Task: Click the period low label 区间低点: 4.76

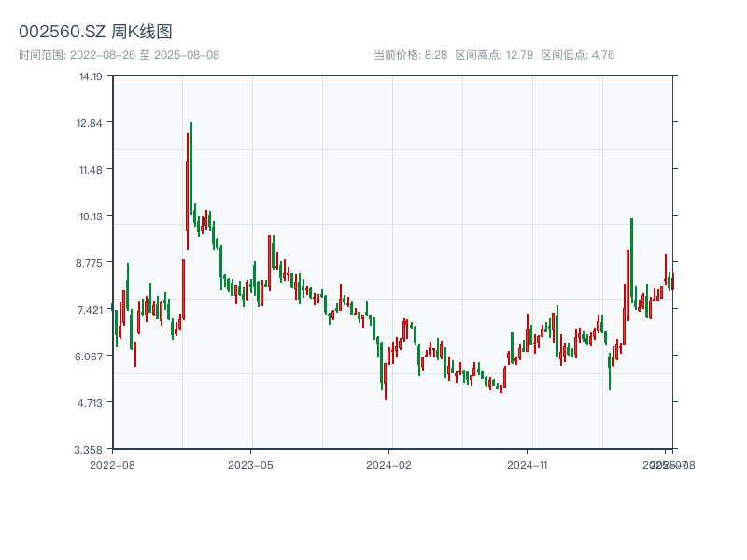Action: click(x=577, y=55)
